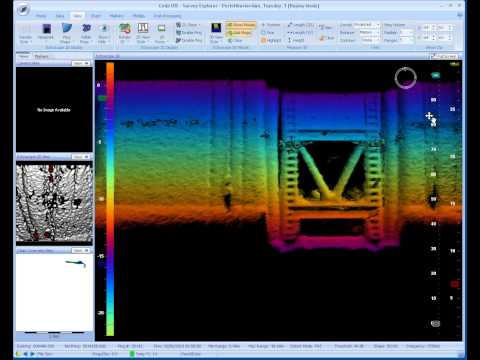The width and height of the screenshot is (480, 360).
Task: Open the bottom dropdown in the colour group
Action: pyautogui.click(x=370, y=40)
